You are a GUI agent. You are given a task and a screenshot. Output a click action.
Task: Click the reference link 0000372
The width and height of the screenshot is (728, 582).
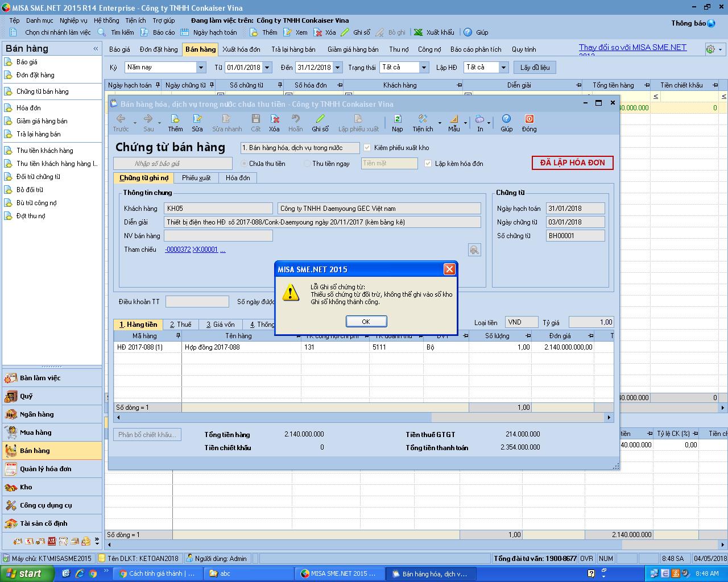[178, 250]
